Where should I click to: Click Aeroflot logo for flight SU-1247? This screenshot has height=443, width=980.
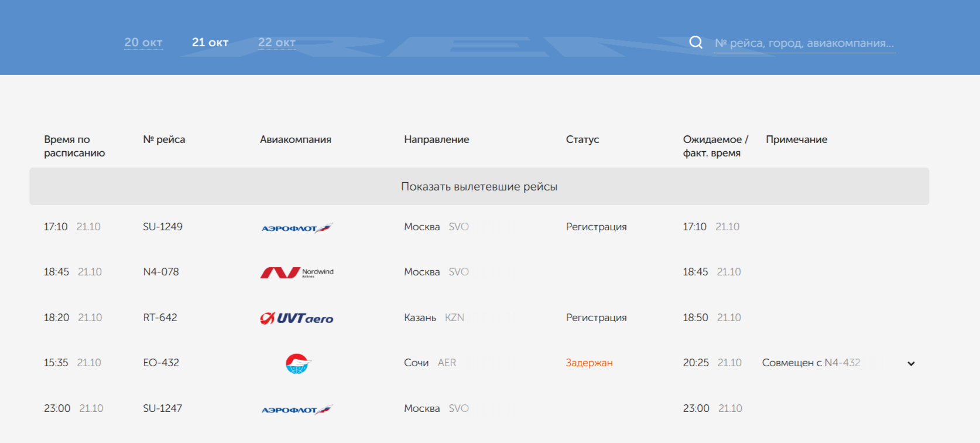click(x=297, y=410)
